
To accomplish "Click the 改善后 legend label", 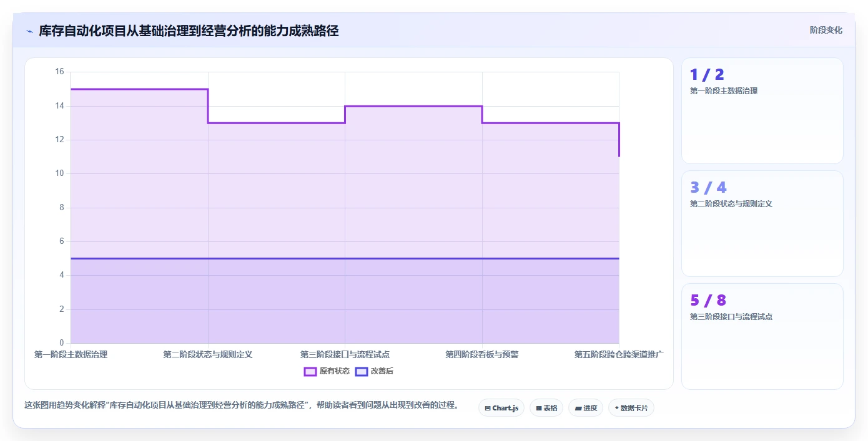I will click(x=382, y=371).
